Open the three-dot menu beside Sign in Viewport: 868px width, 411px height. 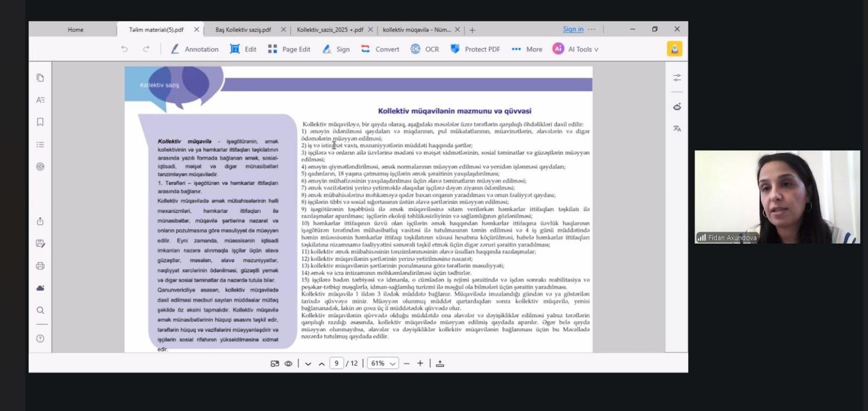(x=591, y=29)
